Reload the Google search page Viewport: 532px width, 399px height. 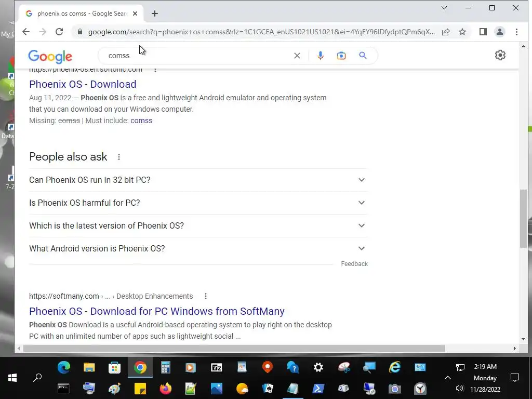(59, 32)
